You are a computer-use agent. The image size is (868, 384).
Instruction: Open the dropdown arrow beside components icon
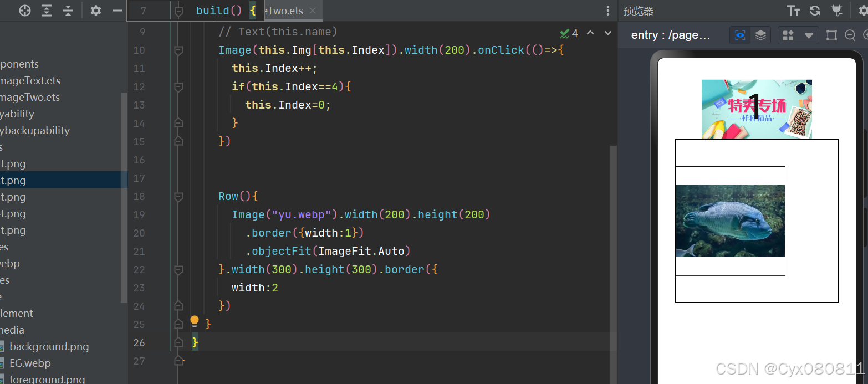809,35
